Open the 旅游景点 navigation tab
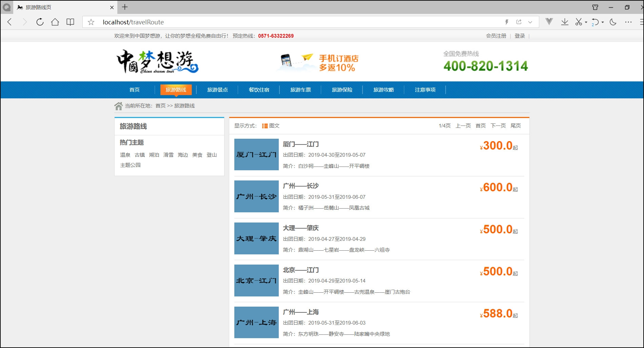The image size is (644, 348). tap(217, 90)
